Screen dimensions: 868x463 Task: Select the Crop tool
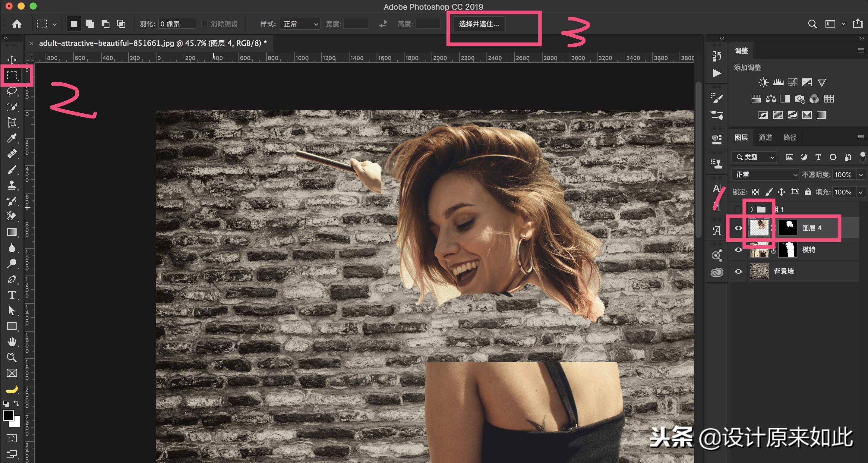click(12, 122)
